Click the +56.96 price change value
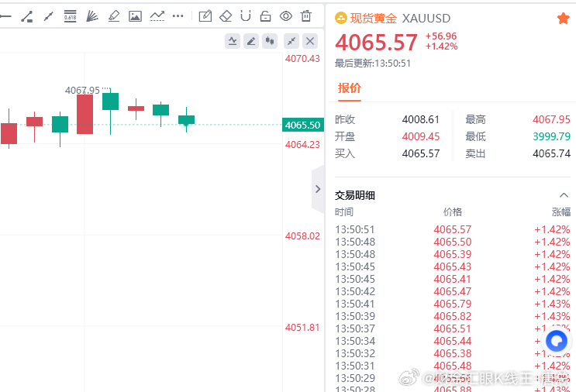This screenshot has height=392, width=576. 441,36
